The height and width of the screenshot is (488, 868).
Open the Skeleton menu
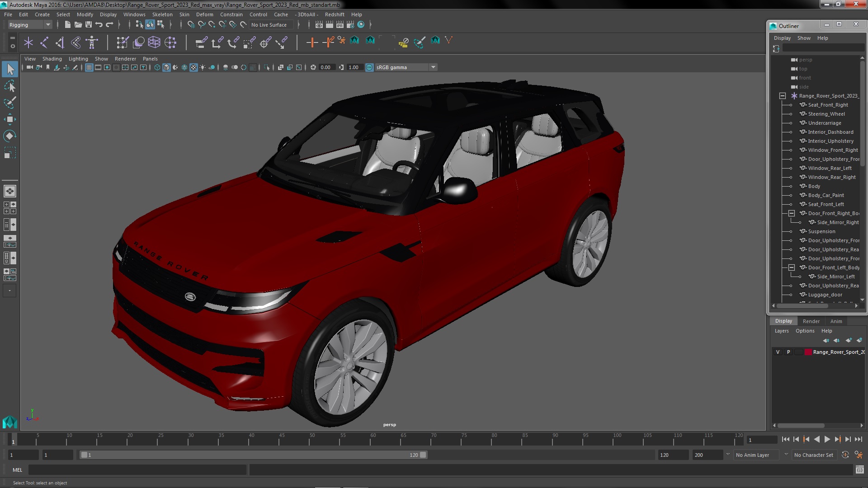(x=162, y=14)
